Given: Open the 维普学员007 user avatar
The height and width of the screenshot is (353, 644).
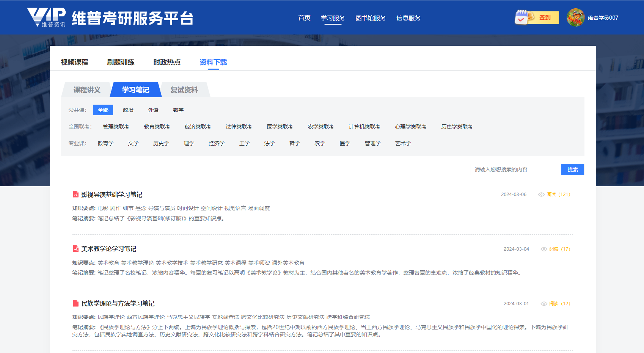Looking at the screenshot, I should click(x=576, y=17).
